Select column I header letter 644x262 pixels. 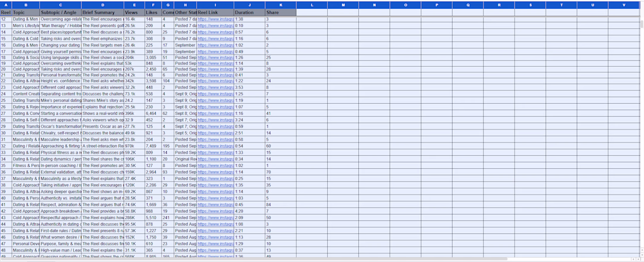(x=215, y=5)
